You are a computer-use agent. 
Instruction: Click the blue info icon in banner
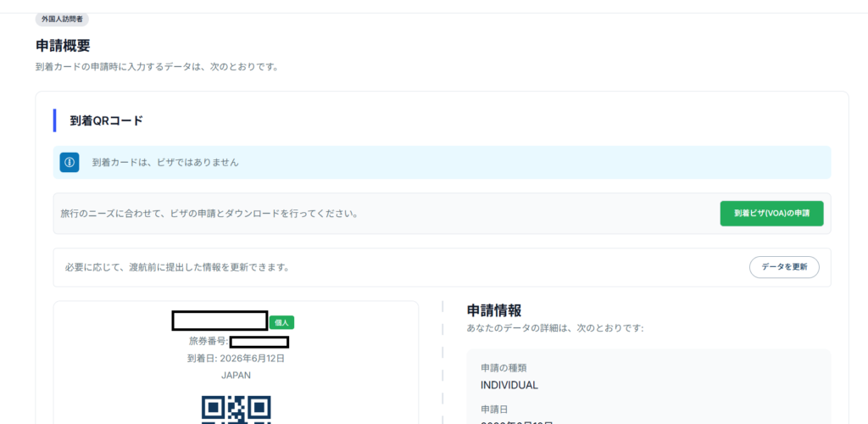pos(70,163)
